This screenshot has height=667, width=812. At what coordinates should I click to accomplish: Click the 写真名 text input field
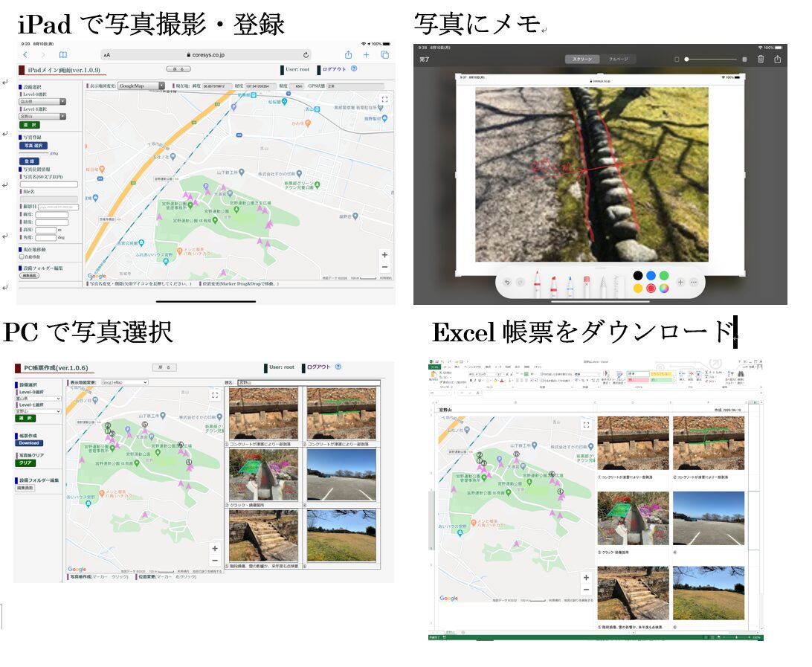tap(48, 184)
